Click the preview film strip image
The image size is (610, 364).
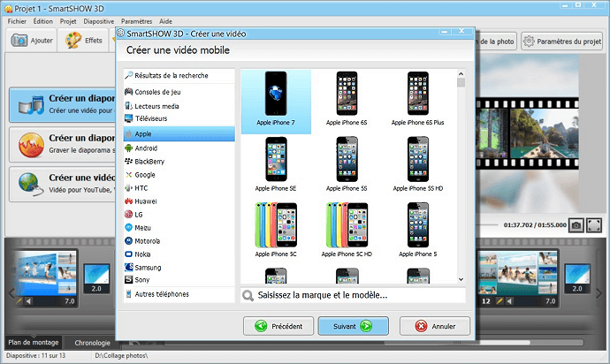click(x=527, y=133)
